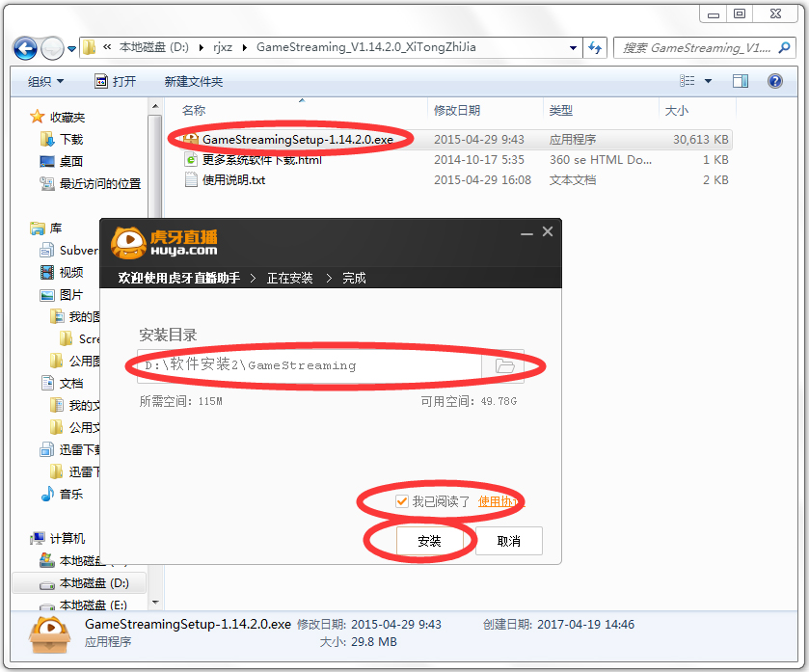This screenshot has width=809, height=672.
Task: Select 本地磁盘 (E:) in the navigation tree
Action: point(94,605)
